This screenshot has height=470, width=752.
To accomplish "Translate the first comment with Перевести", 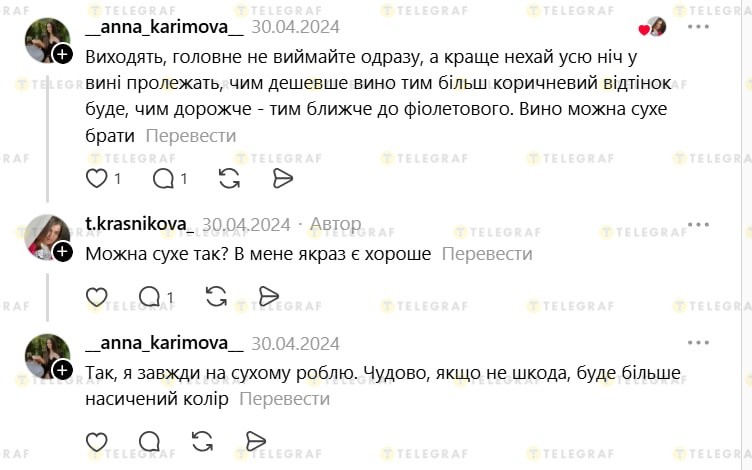I will point(191,135).
